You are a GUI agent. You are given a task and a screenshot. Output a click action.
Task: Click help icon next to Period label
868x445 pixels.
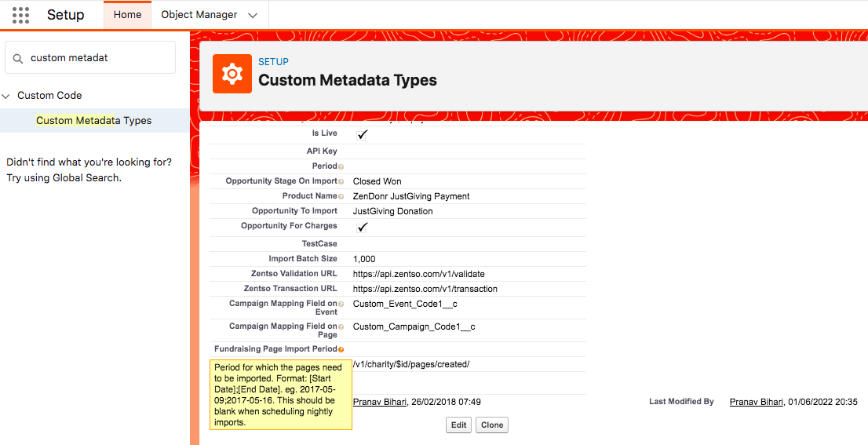click(341, 166)
